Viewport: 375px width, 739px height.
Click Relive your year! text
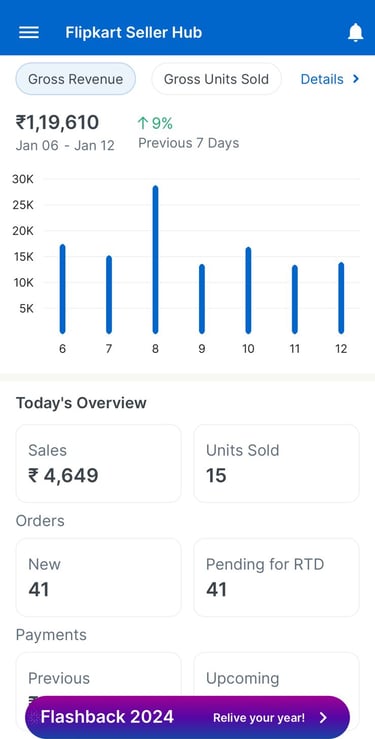tap(259, 718)
